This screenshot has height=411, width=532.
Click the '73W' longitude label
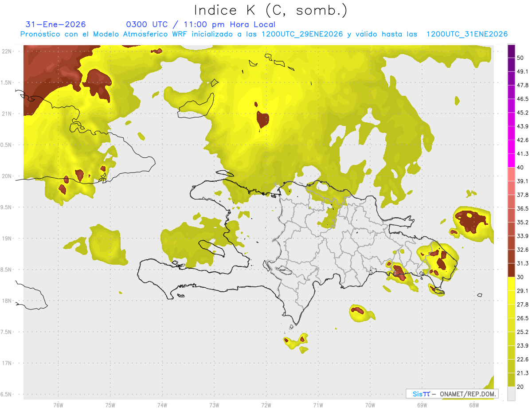(214, 405)
